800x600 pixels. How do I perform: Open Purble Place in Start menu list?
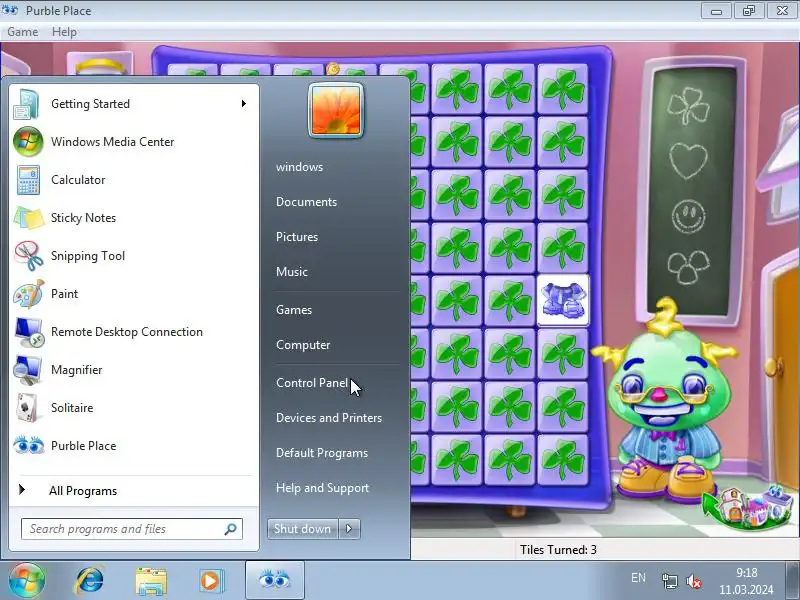[133, 446]
